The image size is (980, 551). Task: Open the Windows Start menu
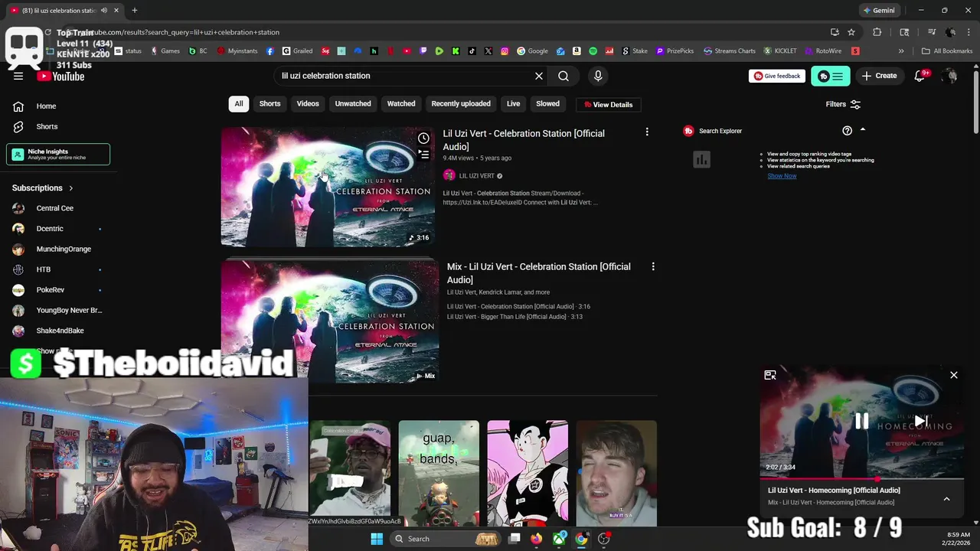(377, 539)
